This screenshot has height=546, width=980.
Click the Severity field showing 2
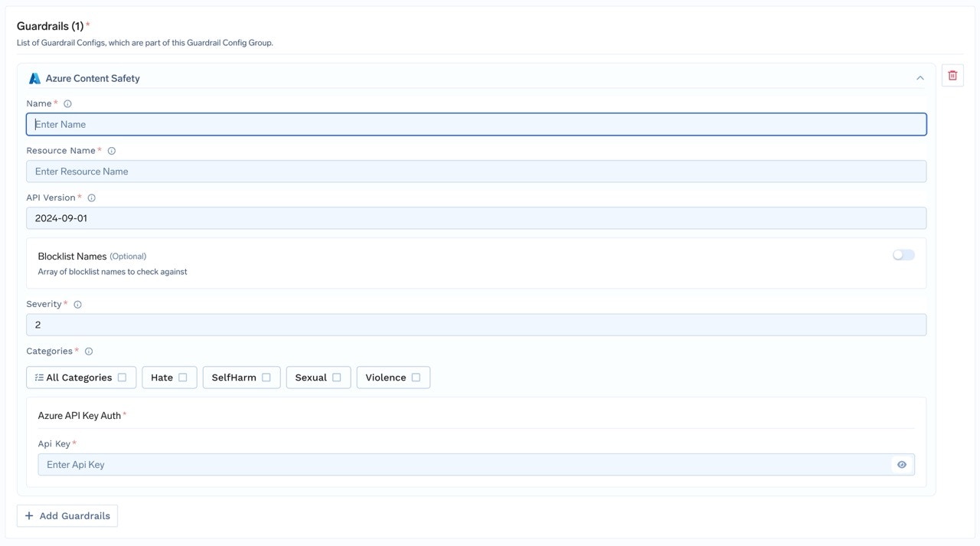tap(476, 325)
